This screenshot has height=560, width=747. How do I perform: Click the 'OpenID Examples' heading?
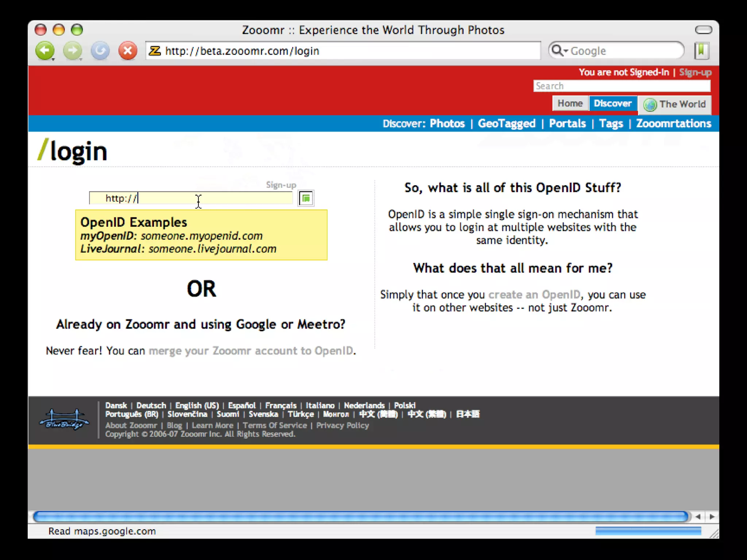point(133,222)
